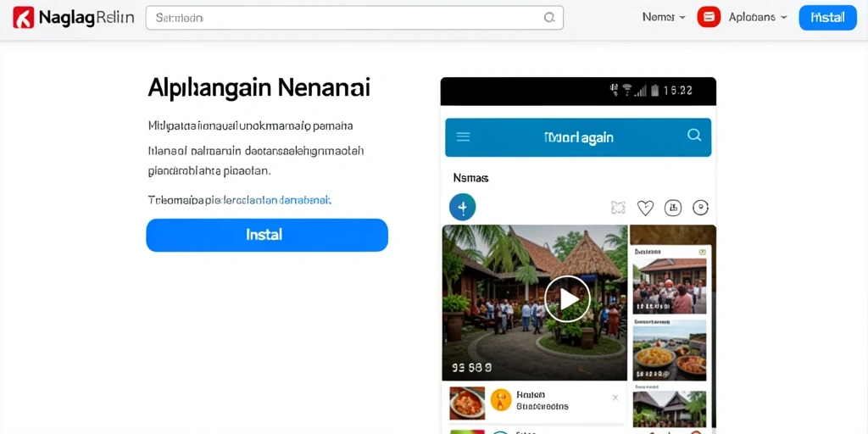Open the crowd thumbnail in the side column
The image size is (868, 434).
(x=670, y=287)
